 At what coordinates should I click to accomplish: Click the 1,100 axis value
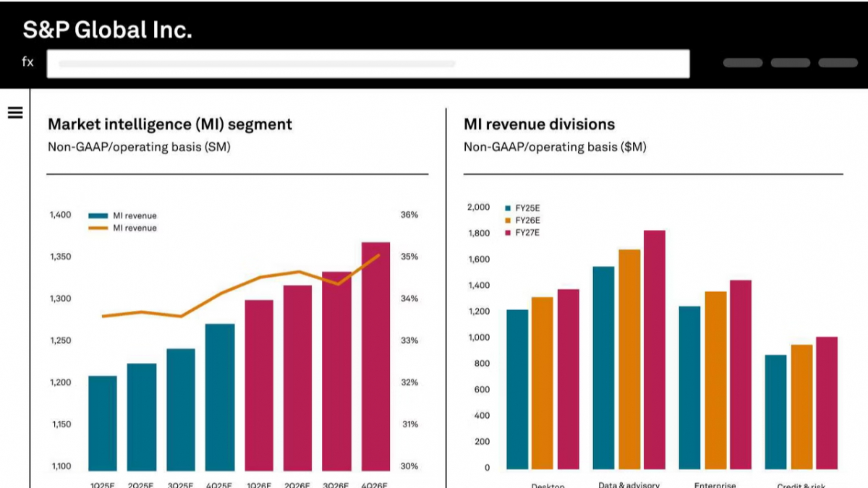click(61, 466)
